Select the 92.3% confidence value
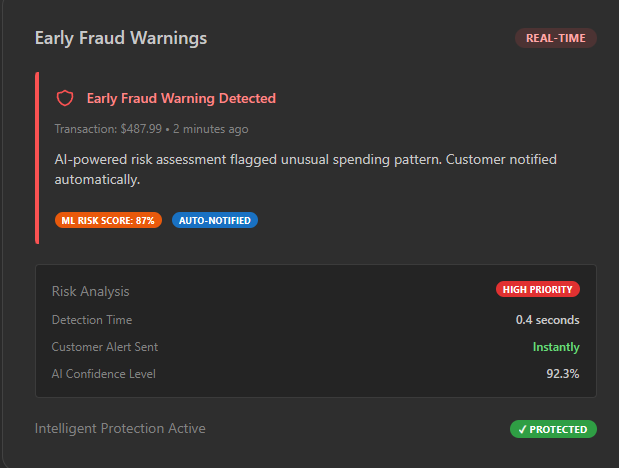619x468 pixels. (561, 374)
